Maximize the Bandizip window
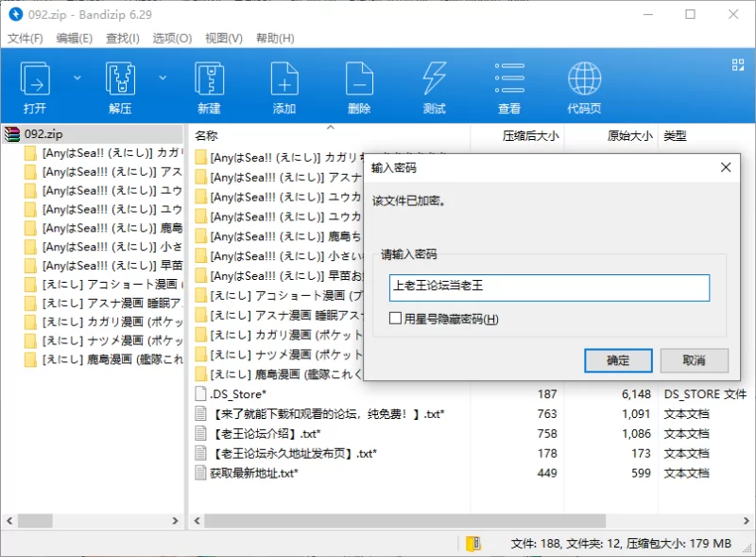756x557 pixels. click(691, 14)
